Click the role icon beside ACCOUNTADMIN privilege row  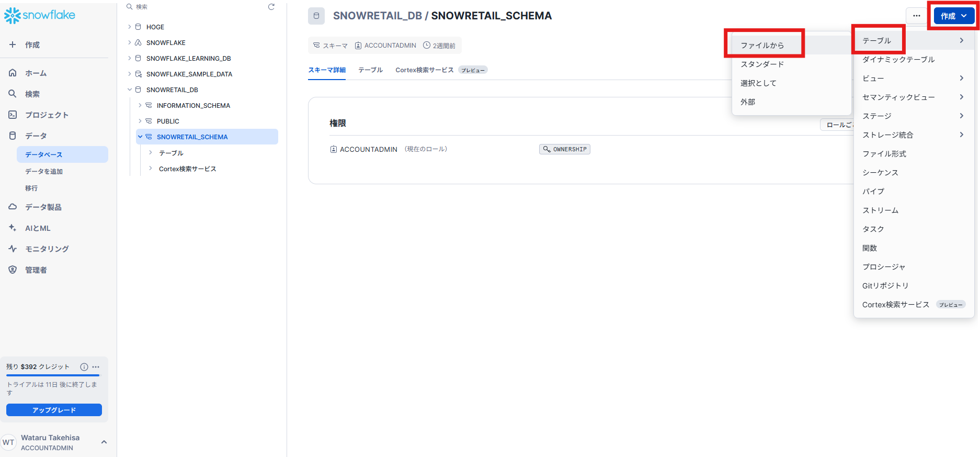pyautogui.click(x=333, y=149)
